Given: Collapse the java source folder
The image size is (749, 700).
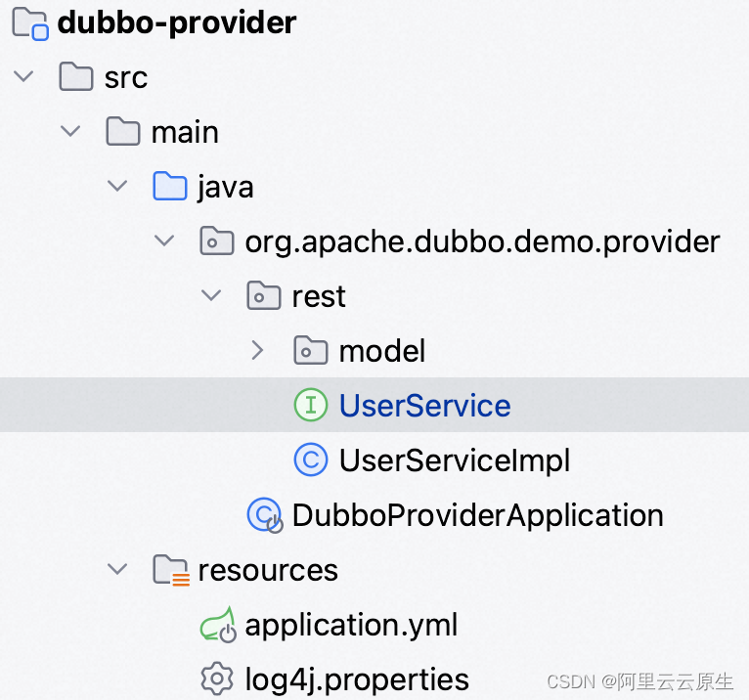Looking at the screenshot, I should (117, 186).
